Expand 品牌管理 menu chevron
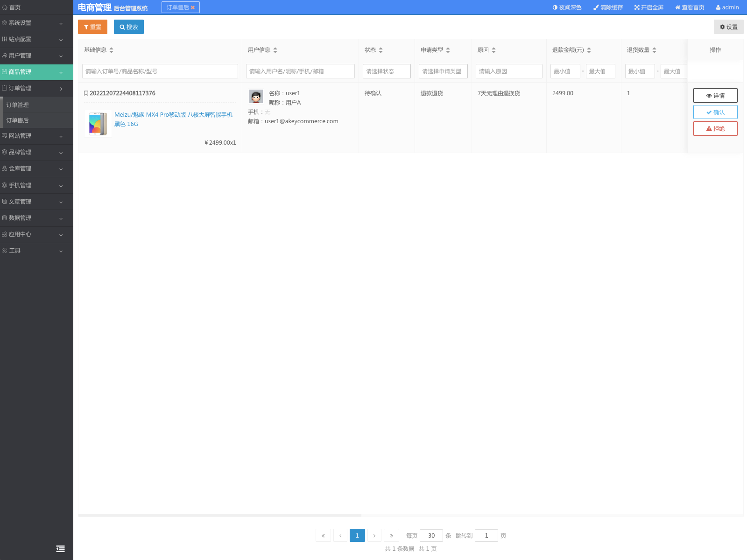Screen dimensions: 747x560 click(61, 153)
